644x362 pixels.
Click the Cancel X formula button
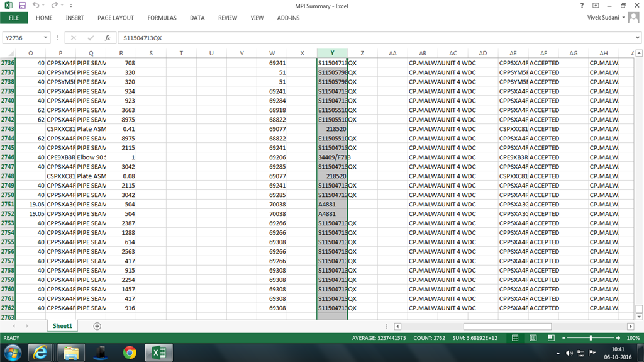tap(74, 38)
